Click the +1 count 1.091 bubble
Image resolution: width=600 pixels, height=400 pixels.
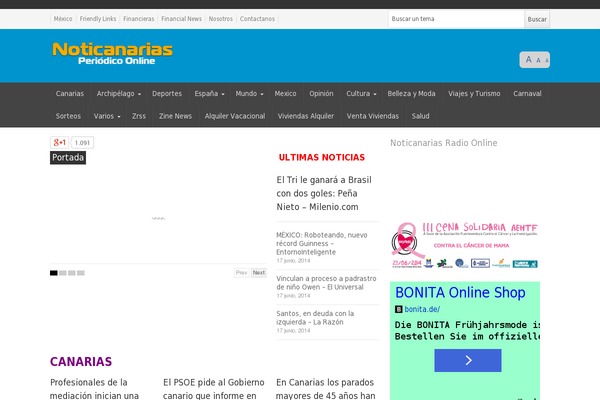[82, 142]
